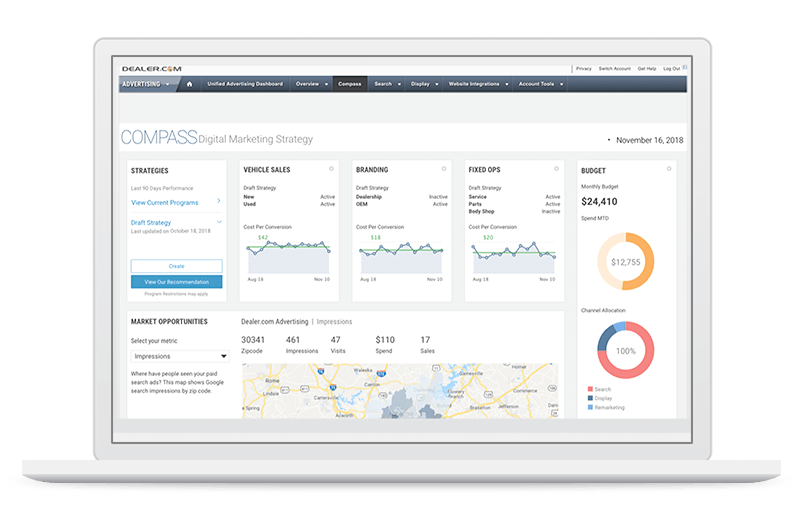Viewport: 800px width, 532px height.
Task: Click the Parts row in Fixed Ops
Action: tap(514, 204)
